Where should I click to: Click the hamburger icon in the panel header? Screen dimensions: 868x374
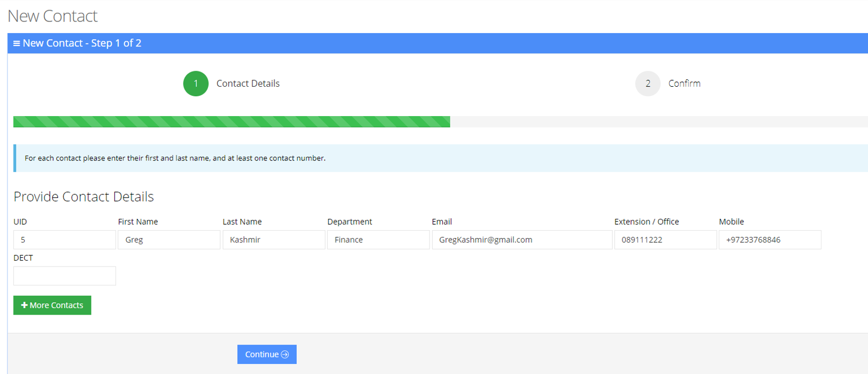[17, 43]
